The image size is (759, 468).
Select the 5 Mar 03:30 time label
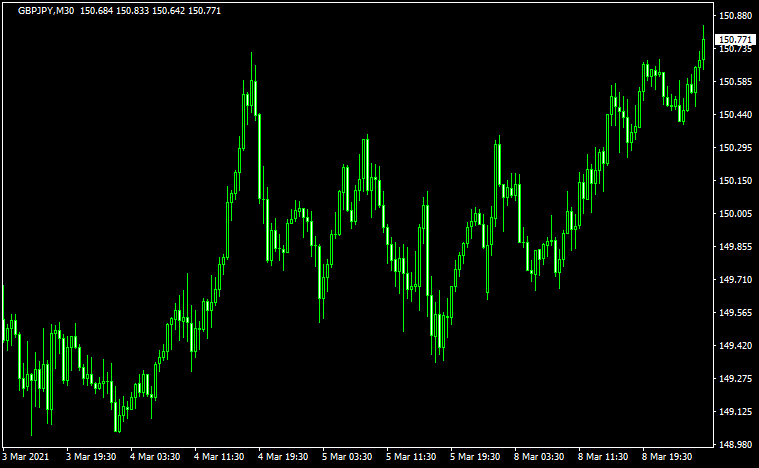(347, 457)
